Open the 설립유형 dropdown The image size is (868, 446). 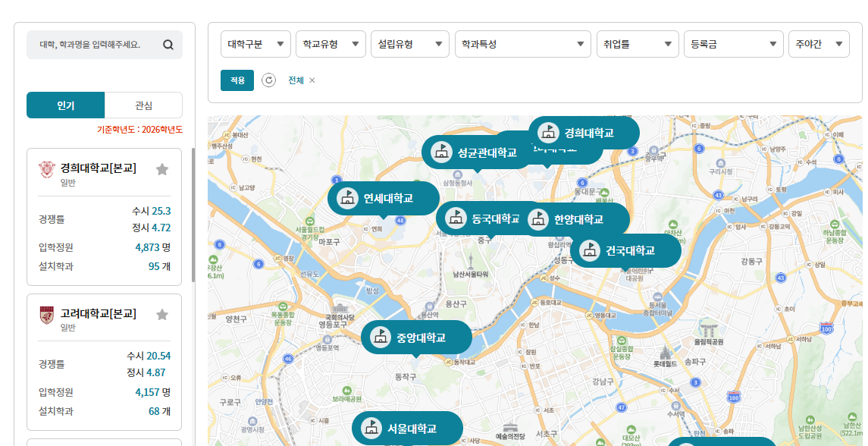pos(409,44)
